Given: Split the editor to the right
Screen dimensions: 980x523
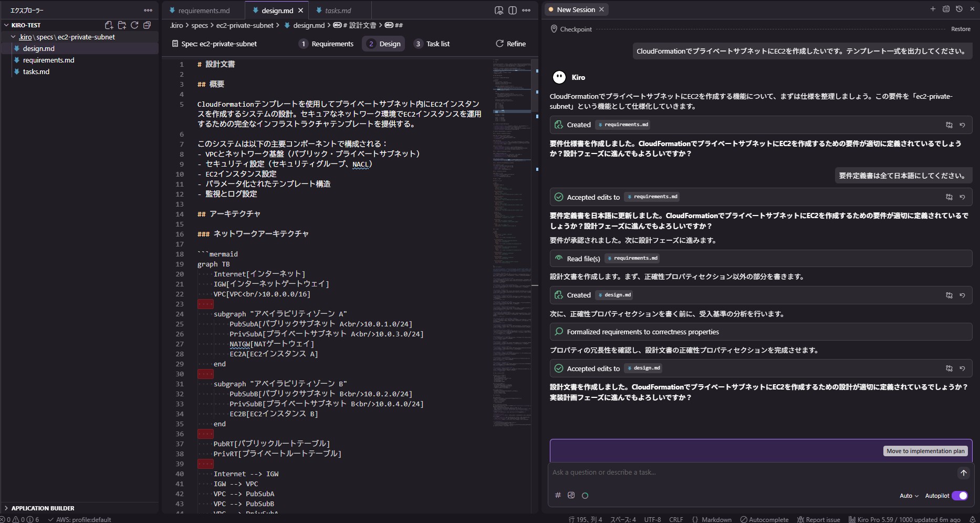Looking at the screenshot, I should coord(513,11).
